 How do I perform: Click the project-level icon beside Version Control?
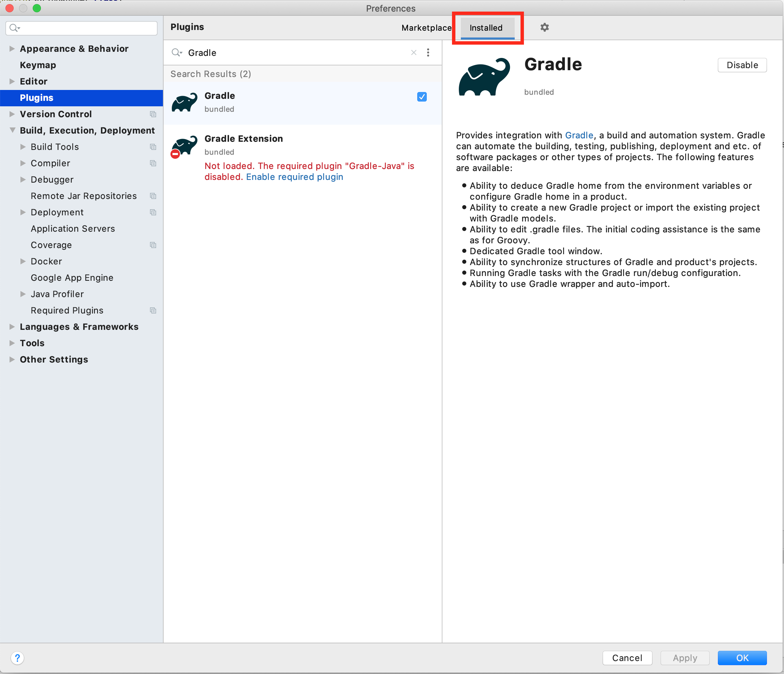[153, 114]
